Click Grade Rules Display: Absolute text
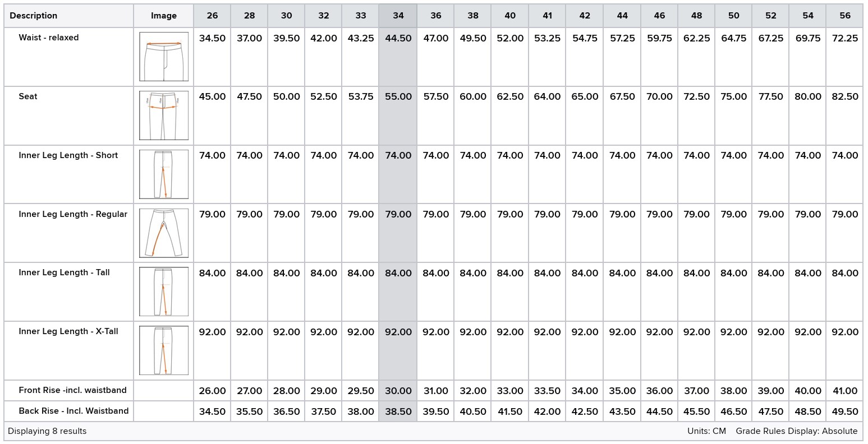The image size is (868, 444). pos(796,431)
